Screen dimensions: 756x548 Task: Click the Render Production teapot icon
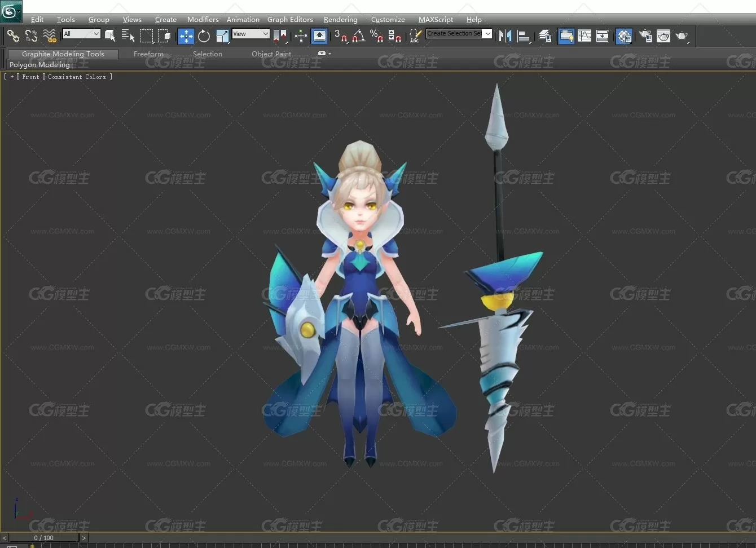(x=682, y=36)
